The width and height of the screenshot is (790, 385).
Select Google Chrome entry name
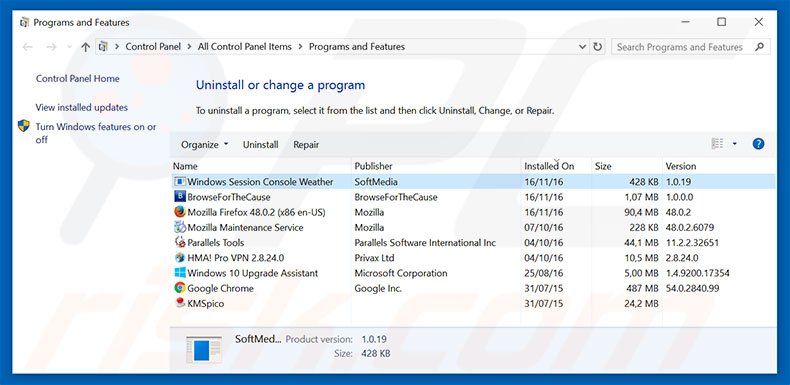[220, 288]
